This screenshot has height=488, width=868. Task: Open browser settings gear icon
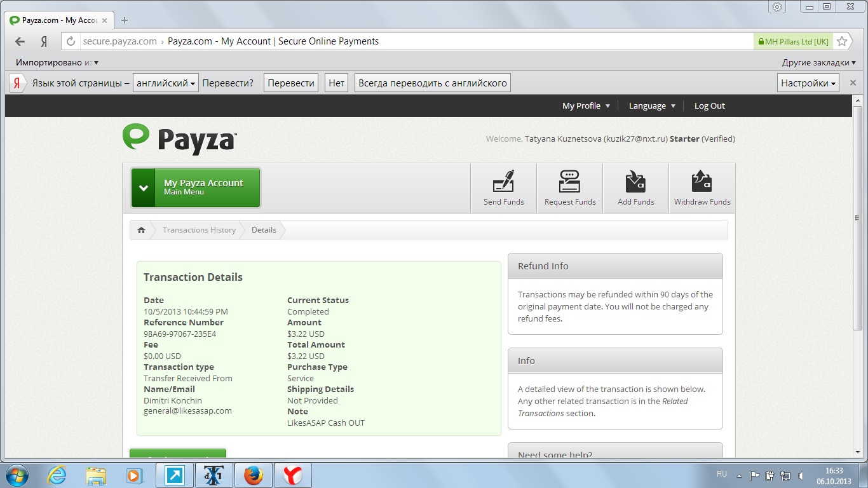776,7
